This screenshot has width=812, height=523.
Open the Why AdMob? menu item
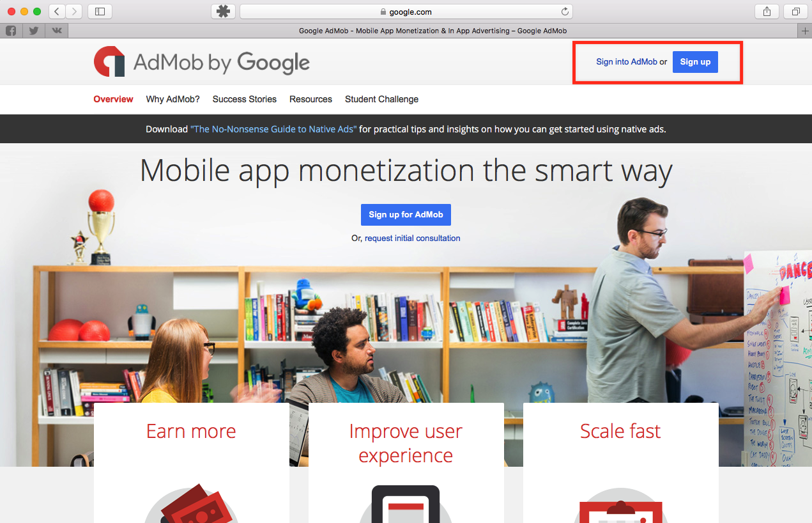173,99
